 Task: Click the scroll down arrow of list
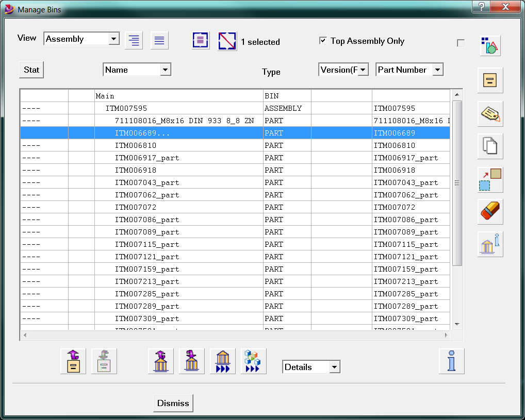tap(457, 324)
